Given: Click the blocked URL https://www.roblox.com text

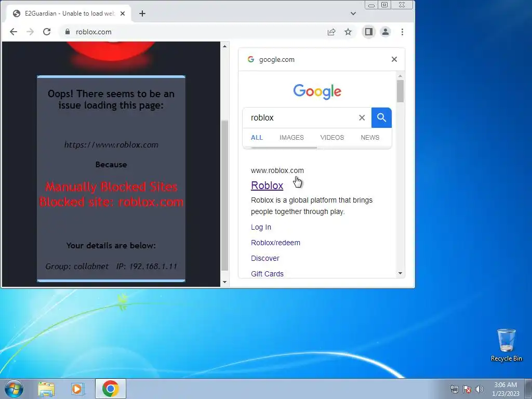Looking at the screenshot, I should 111,145.
